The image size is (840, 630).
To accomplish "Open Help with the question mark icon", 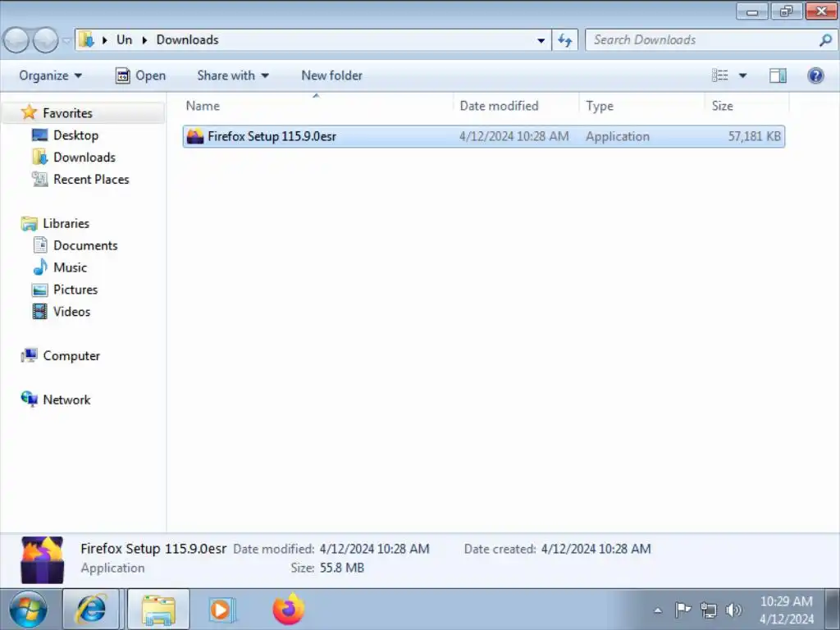I will coord(815,75).
